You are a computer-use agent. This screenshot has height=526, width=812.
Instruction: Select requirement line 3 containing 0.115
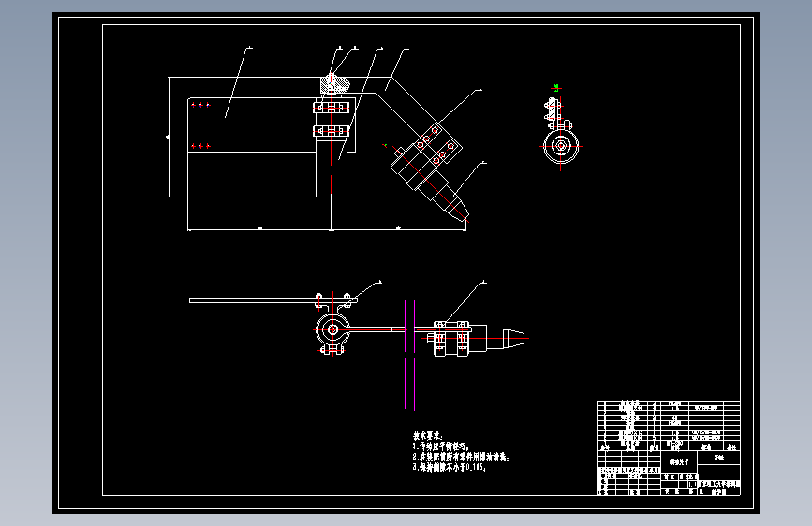[x=449, y=467]
